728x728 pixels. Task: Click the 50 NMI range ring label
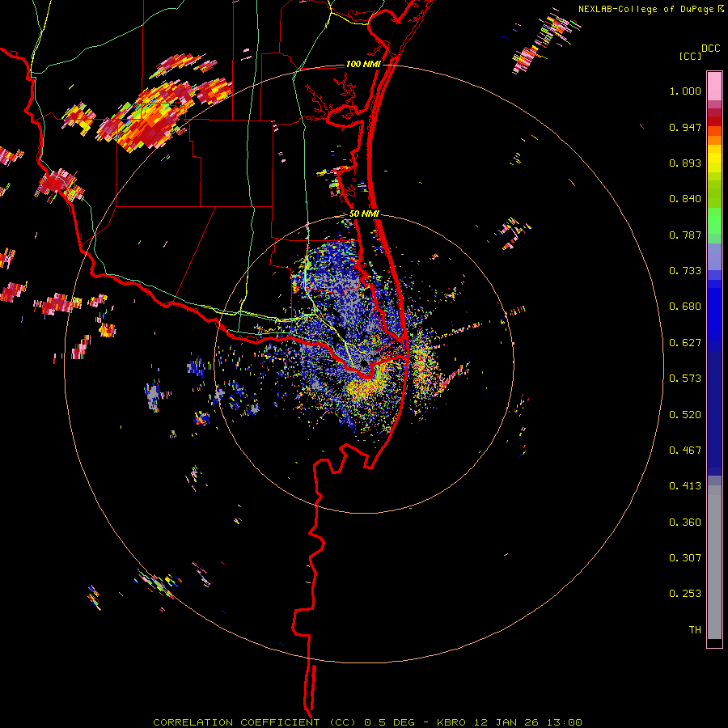(364, 214)
